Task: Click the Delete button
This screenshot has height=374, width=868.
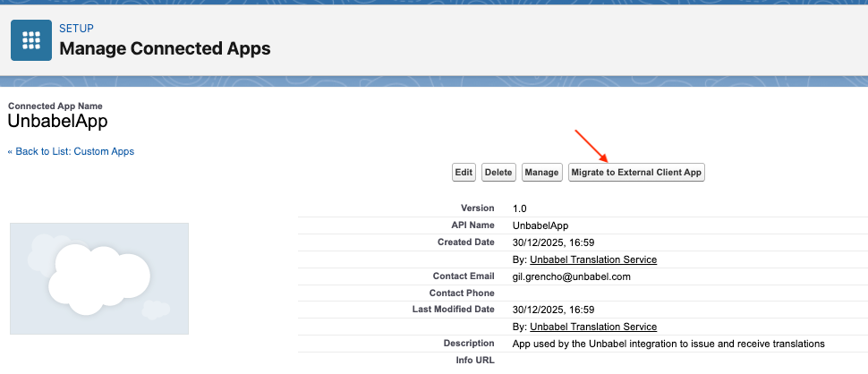Action: [x=498, y=172]
